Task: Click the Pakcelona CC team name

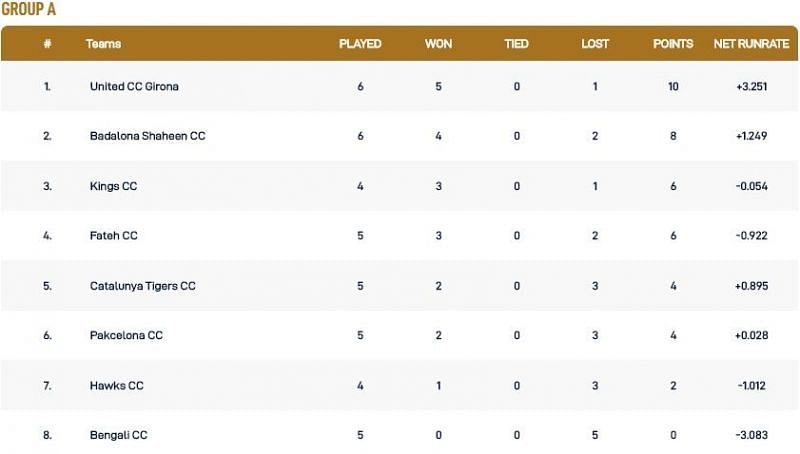Action: [126, 336]
